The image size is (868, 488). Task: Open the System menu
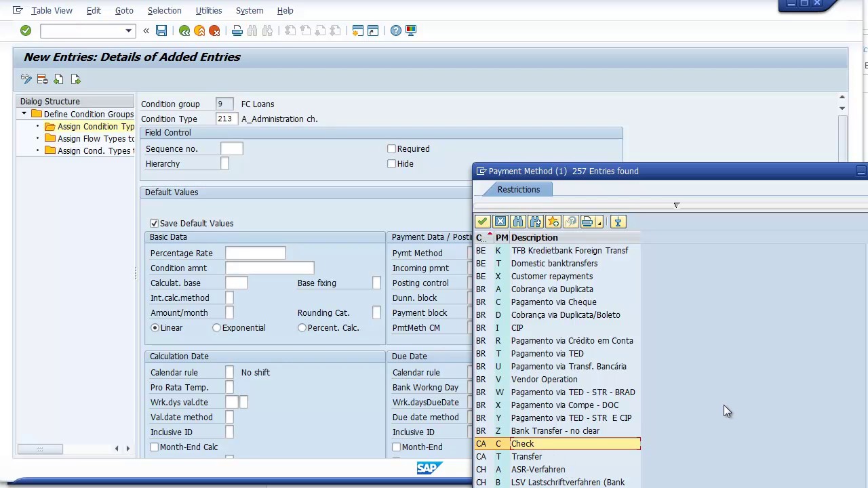click(250, 10)
